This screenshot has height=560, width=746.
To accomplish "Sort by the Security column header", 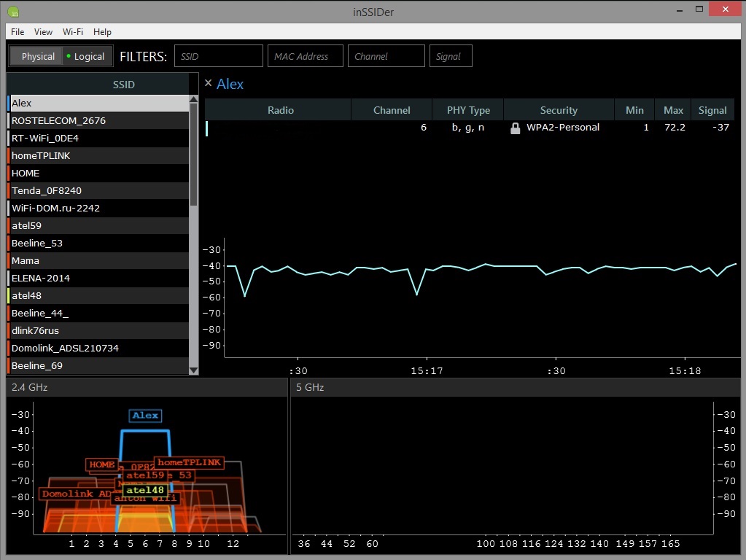I will [x=559, y=110].
